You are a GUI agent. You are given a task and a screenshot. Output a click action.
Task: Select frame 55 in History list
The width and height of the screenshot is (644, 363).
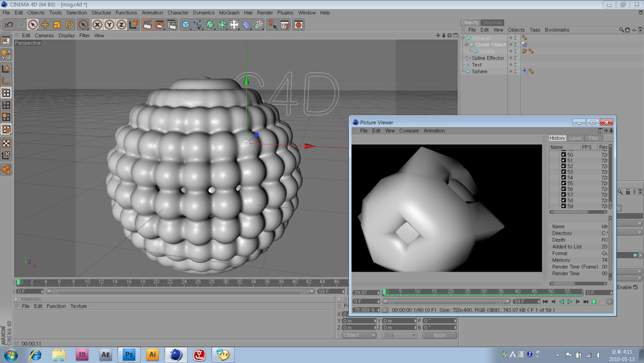(569, 183)
